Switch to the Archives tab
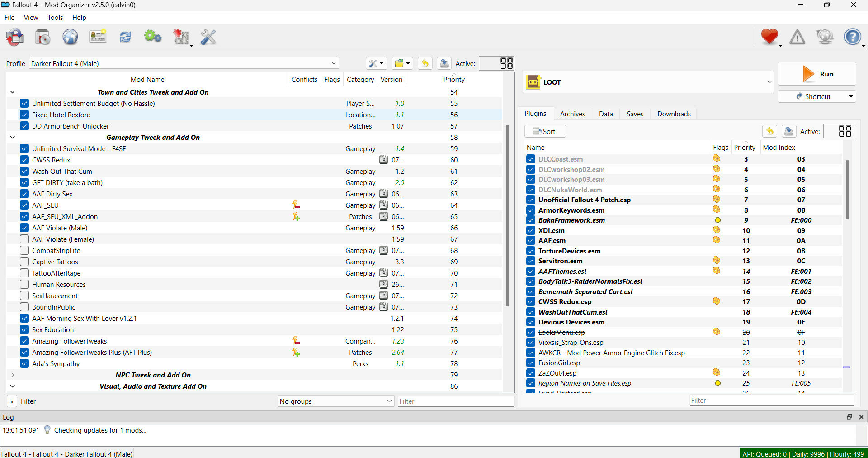 coord(572,114)
